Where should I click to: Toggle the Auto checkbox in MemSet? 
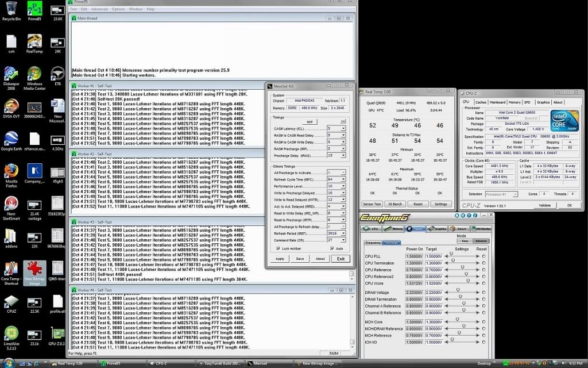[332, 248]
